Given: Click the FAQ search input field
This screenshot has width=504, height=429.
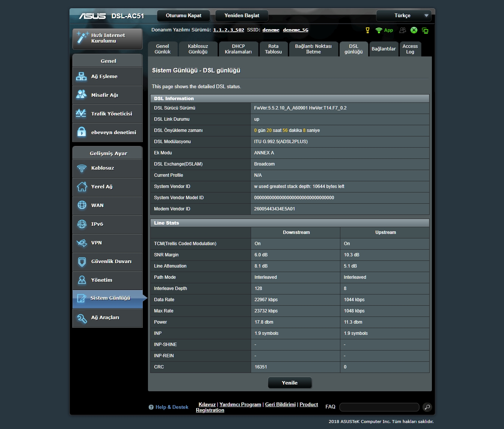Looking at the screenshot, I should (379, 407).
